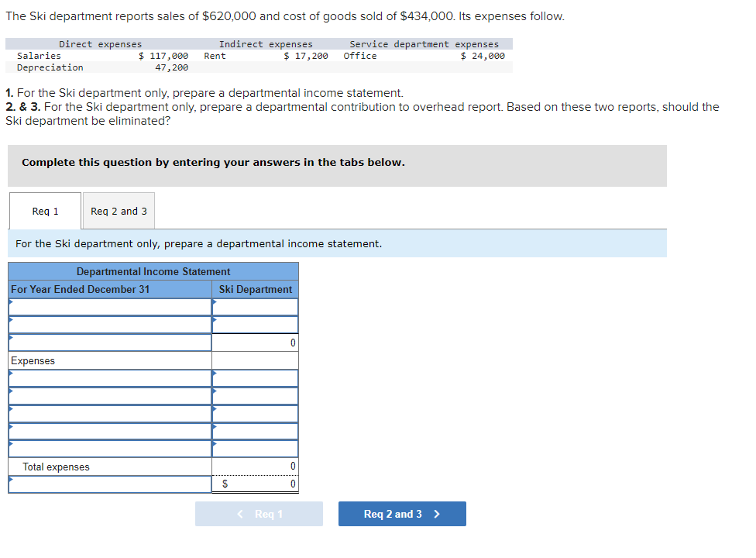
Task: Open the Req 2 and 3 tab
Action: pyautogui.click(x=119, y=211)
